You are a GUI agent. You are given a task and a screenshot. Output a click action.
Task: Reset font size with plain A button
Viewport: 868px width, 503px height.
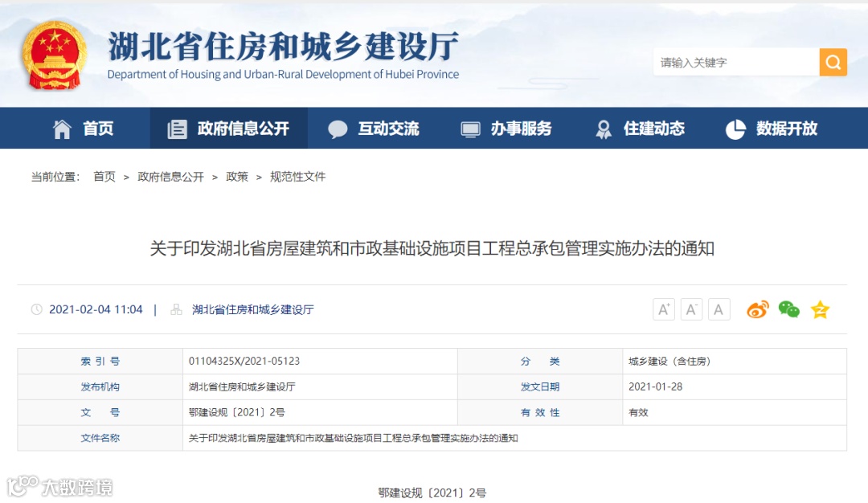pos(719,309)
